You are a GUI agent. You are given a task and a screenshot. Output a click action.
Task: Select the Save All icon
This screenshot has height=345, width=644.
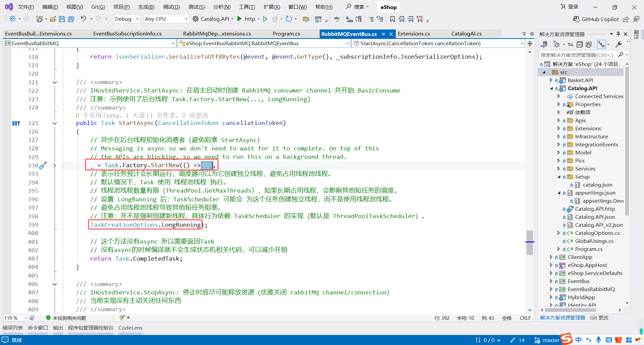(x=71, y=19)
